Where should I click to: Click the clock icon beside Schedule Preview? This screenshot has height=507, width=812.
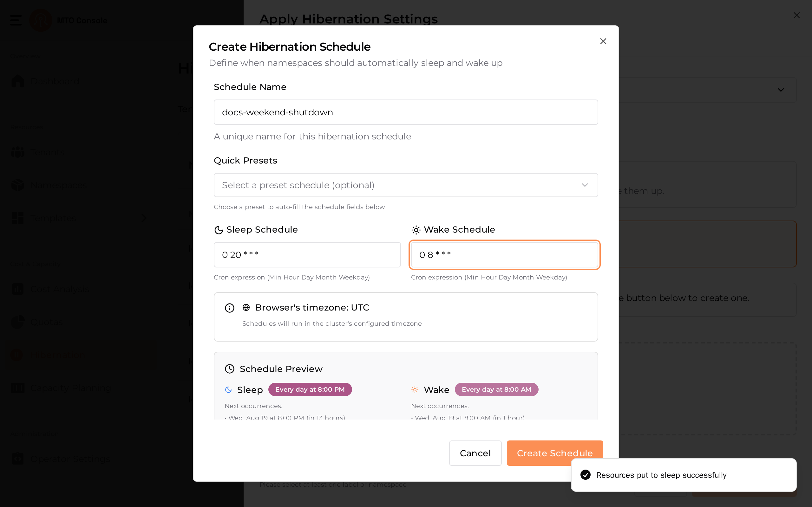(x=230, y=369)
